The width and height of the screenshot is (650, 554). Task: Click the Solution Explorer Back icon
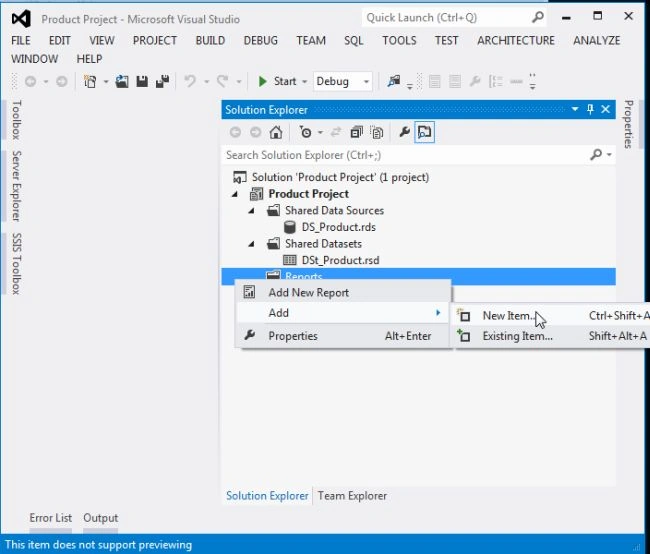click(235, 132)
